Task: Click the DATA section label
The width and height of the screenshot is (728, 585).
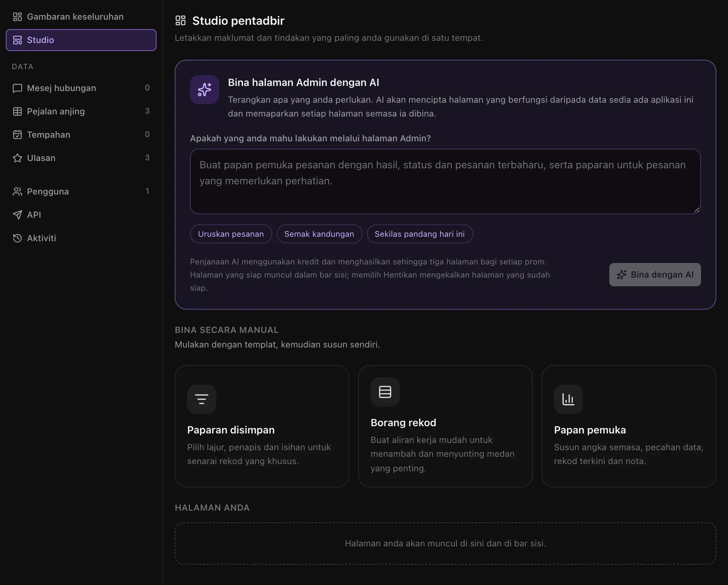Action: point(23,67)
